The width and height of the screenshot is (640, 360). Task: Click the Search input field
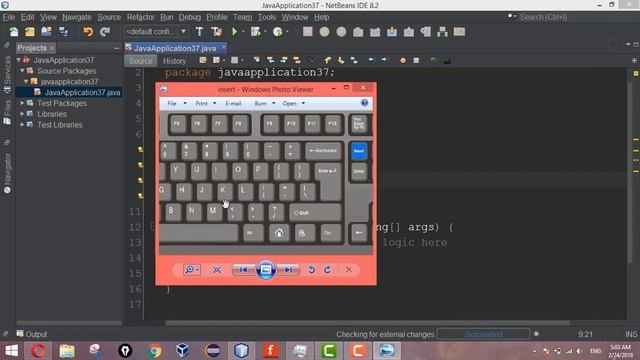point(571,17)
